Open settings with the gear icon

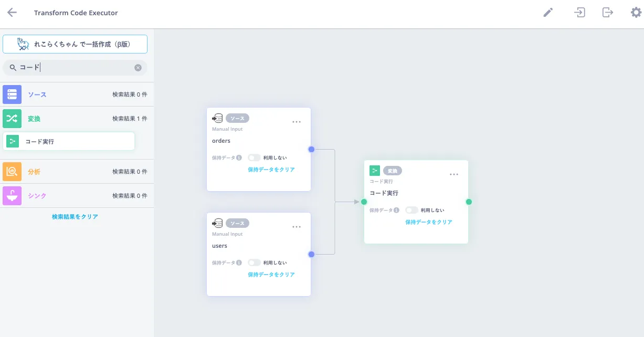636,12
